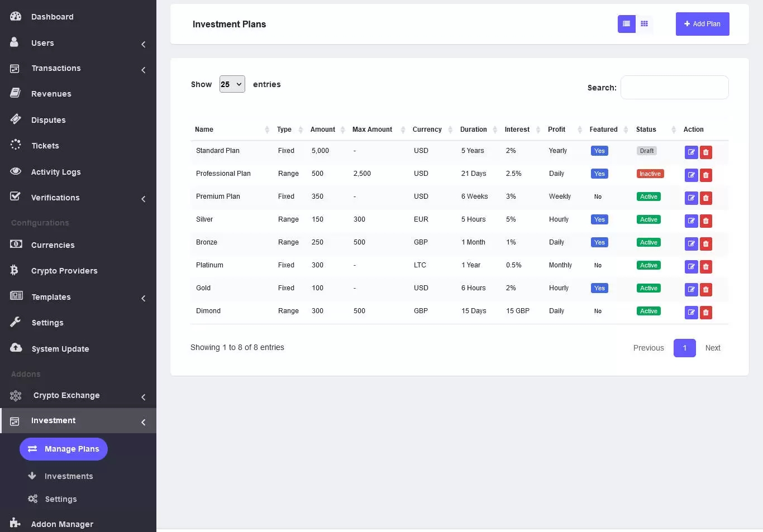The height and width of the screenshot is (532, 763).
Task: Open the entries per page dropdown
Action: [x=232, y=84]
